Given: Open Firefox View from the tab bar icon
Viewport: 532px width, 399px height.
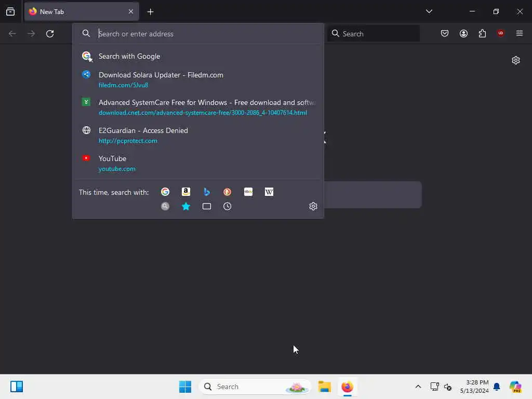Looking at the screenshot, I should (10, 11).
